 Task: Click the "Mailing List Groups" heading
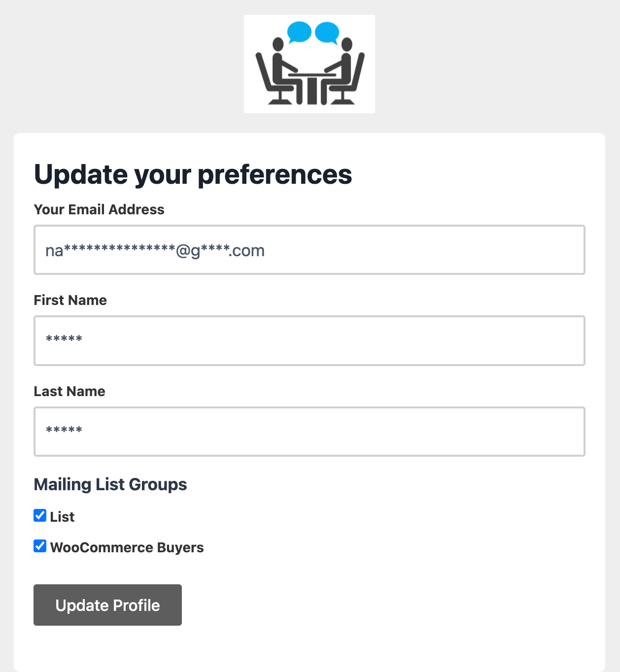[x=110, y=484]
